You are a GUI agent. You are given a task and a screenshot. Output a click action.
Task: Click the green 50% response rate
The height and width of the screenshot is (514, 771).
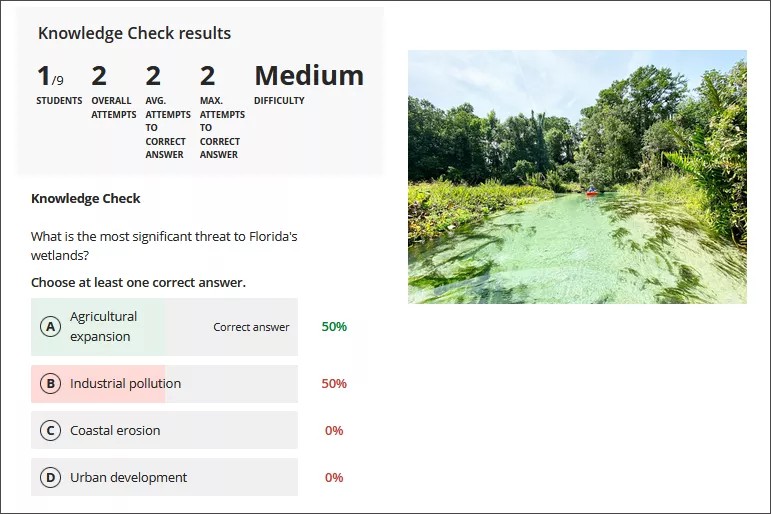click(334, 327)
